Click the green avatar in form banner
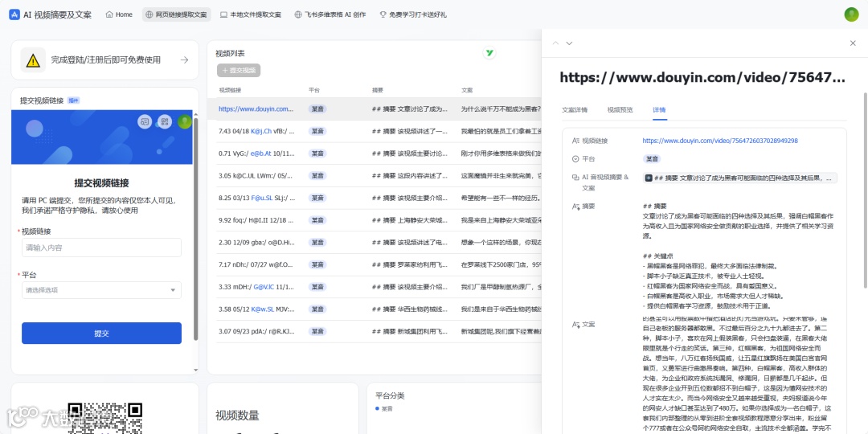The width and height of the screenshot is (868, 434). click(x=184, y=121)
